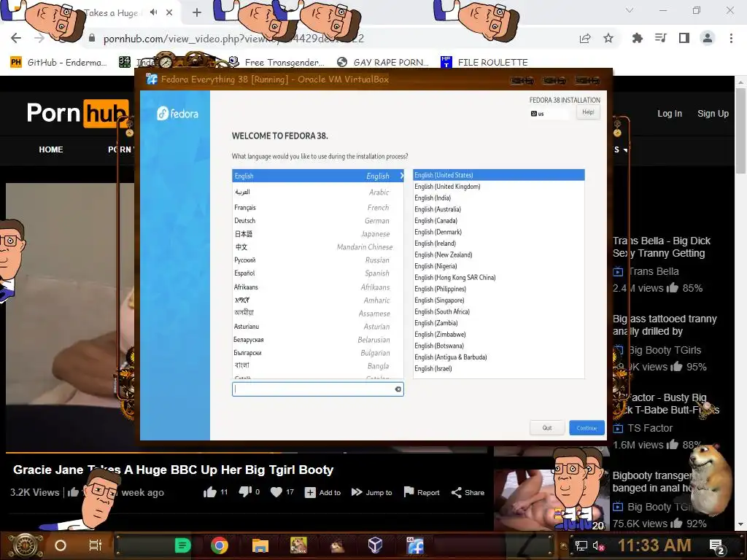Choose English (South Africa) locale
Screen dimensions: 747x560
click(499, 311)
